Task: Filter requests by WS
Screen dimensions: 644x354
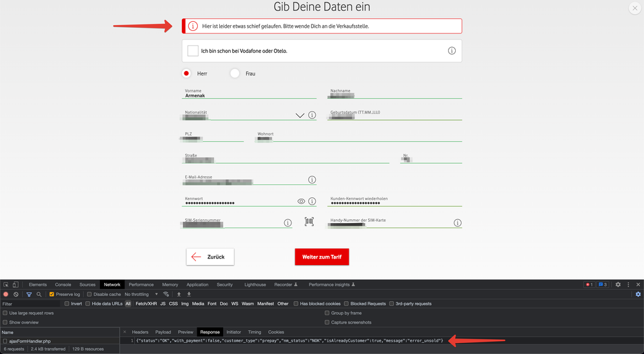Action: (235, 304)
